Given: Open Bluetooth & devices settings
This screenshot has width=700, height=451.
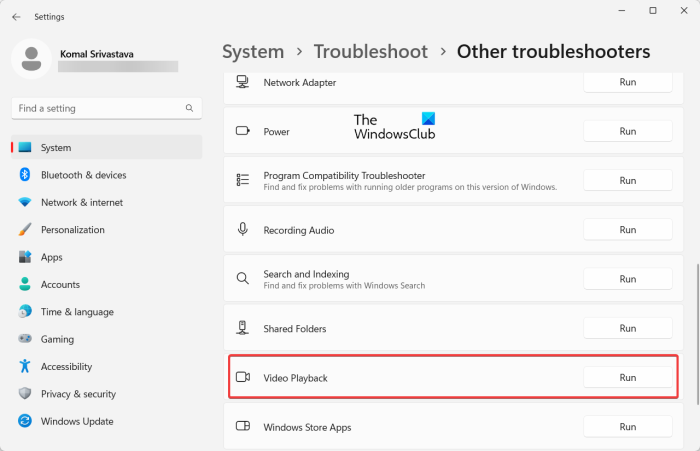Looking at the screenshot, I should (83, 175).
